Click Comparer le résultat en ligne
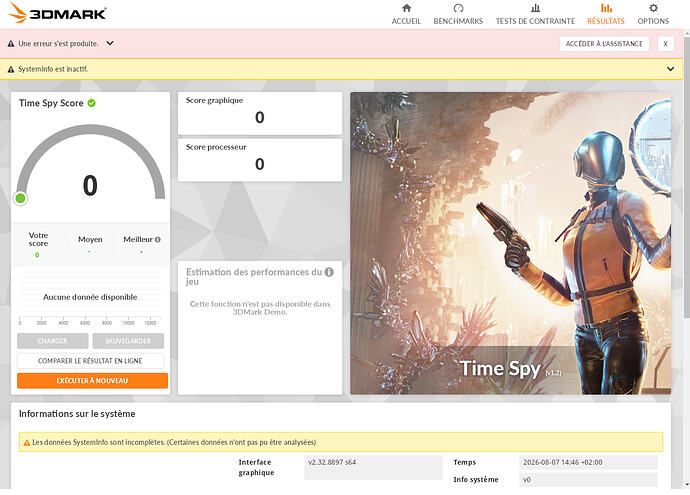 click(x=90, y=361)
